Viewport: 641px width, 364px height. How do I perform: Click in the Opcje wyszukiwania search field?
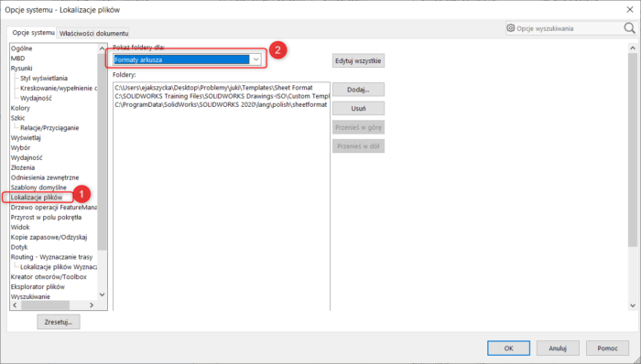[569, 28]
